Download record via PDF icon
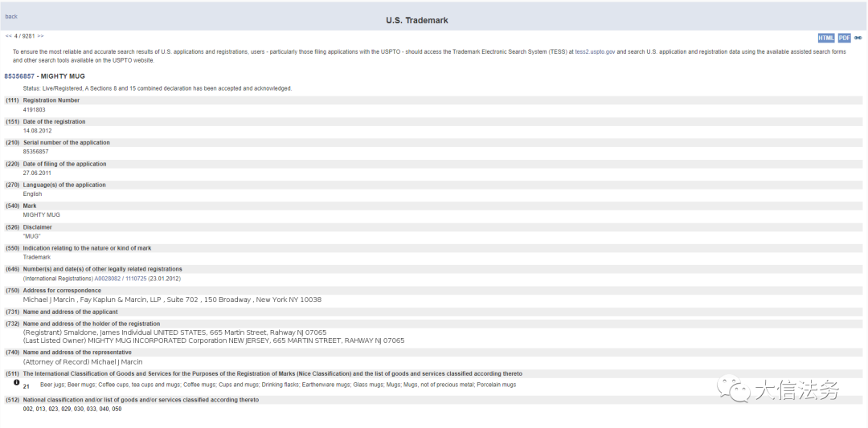 844,39
